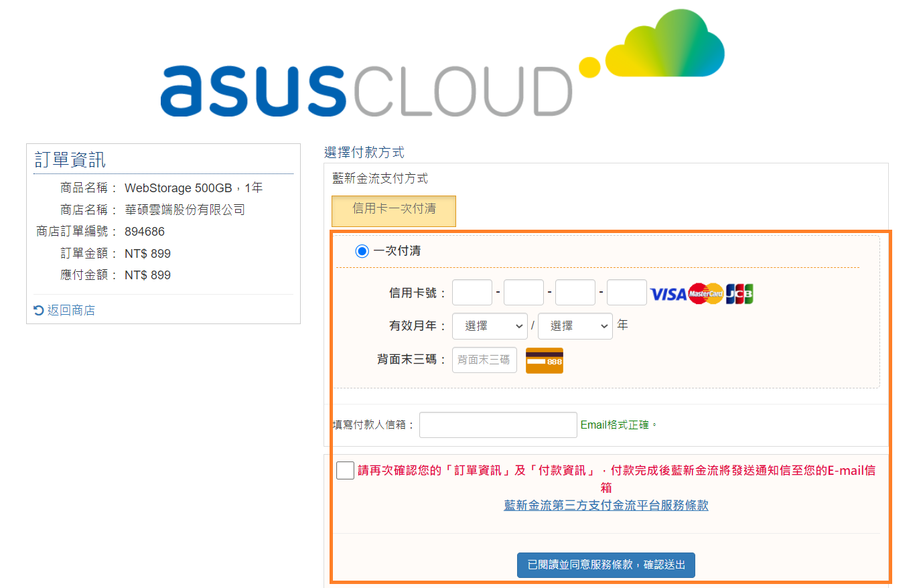This screenshot has width=923, height=588.
Task: Focus the last credit card number box
Action: (627, 293)
